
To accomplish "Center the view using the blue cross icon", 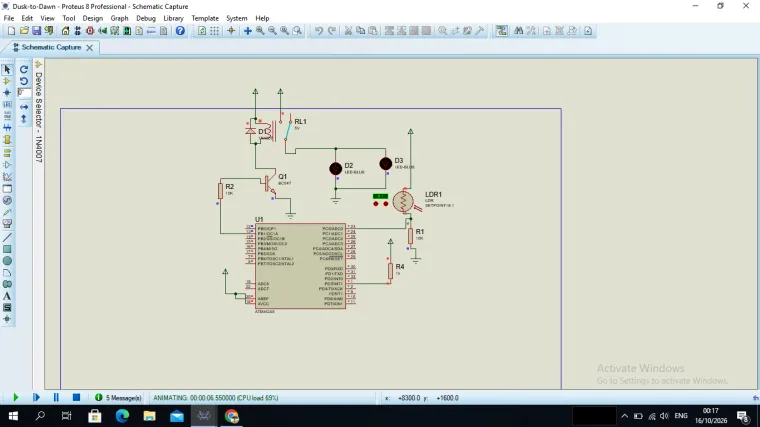I will (248, 31).
